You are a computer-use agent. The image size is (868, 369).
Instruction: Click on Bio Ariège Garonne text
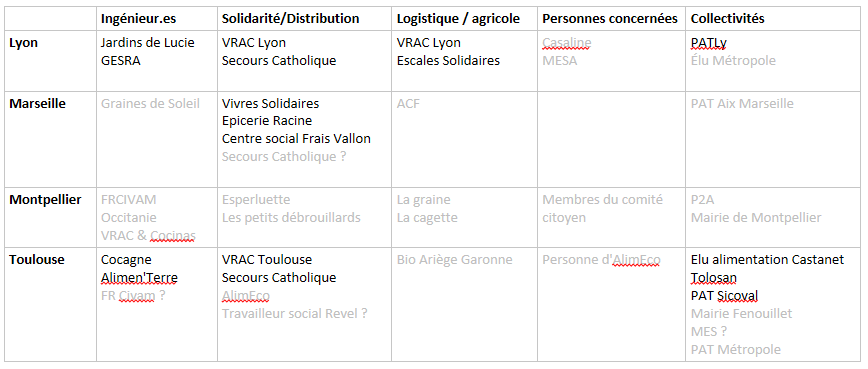454,259
